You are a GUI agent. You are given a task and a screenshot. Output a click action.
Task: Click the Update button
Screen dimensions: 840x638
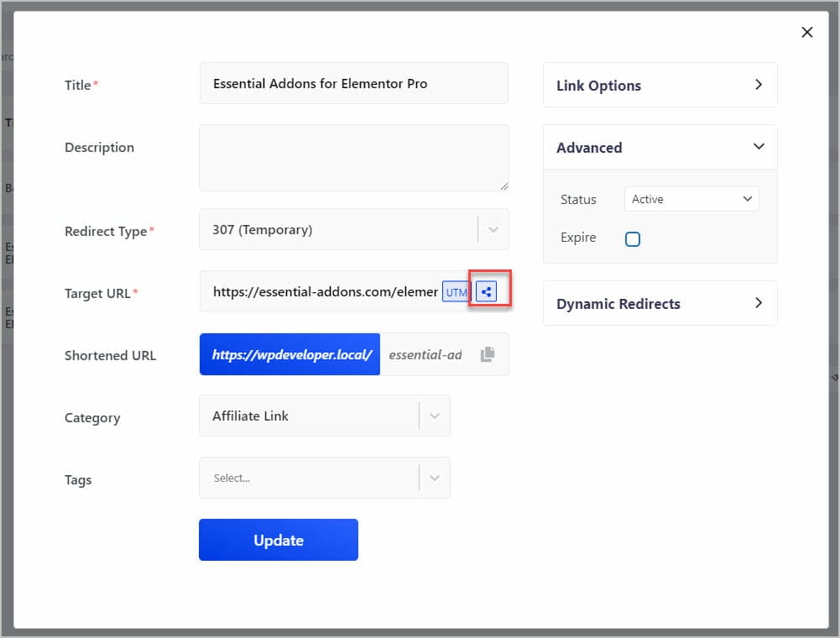(279, 540)
